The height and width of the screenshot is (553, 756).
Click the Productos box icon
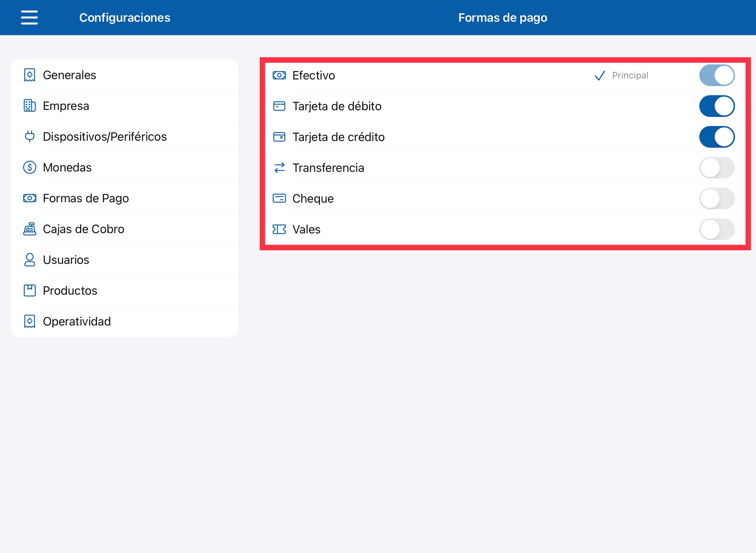pos(30,290)
